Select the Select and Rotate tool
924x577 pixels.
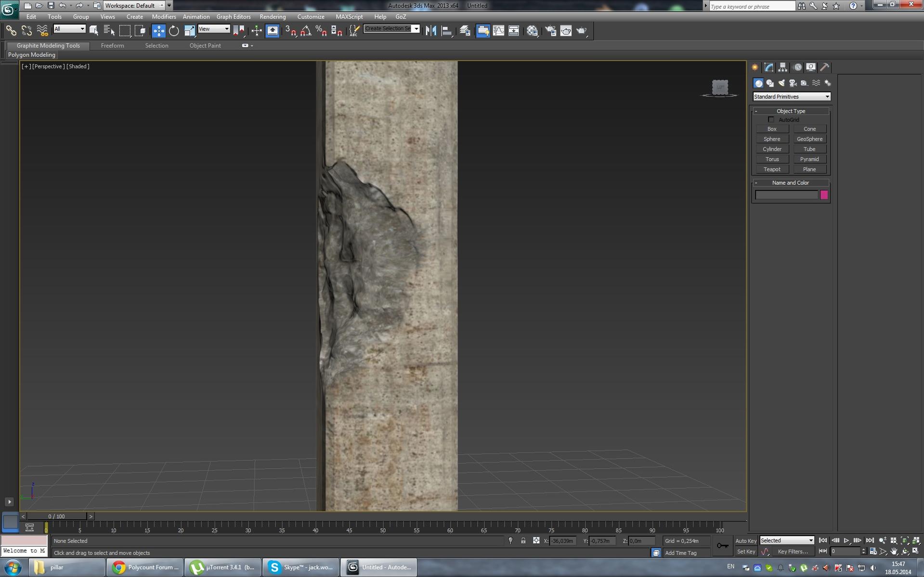point(173,30)
